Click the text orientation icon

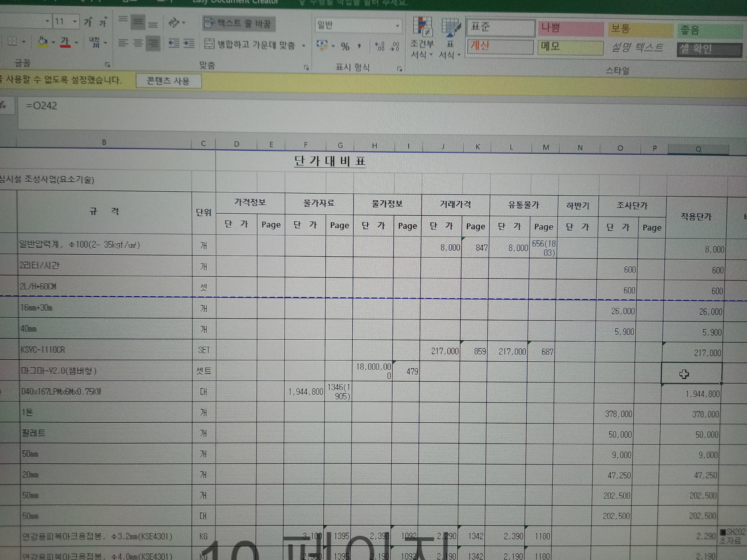tap(174, 23)
